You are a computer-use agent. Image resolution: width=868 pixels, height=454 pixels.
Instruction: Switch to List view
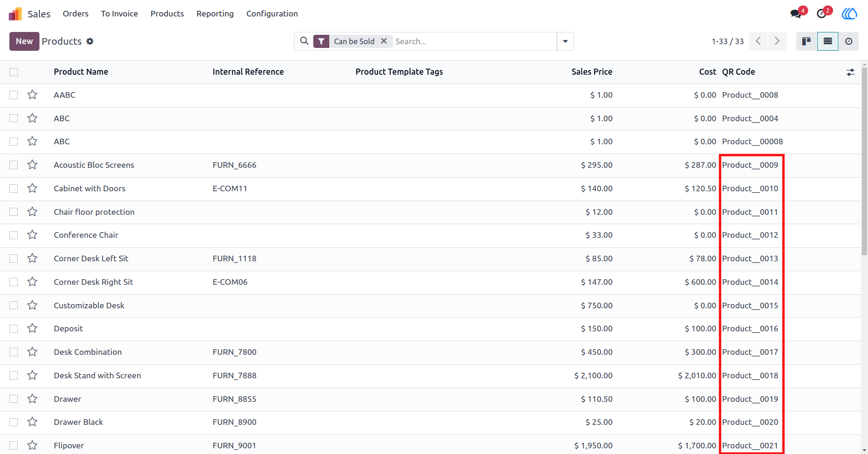[x=828, y=41]
